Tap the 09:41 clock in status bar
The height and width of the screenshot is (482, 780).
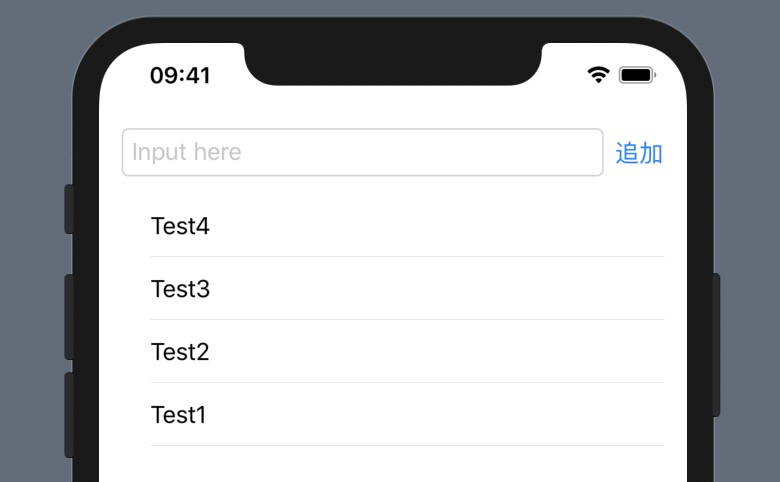click(x=180, y=76)
